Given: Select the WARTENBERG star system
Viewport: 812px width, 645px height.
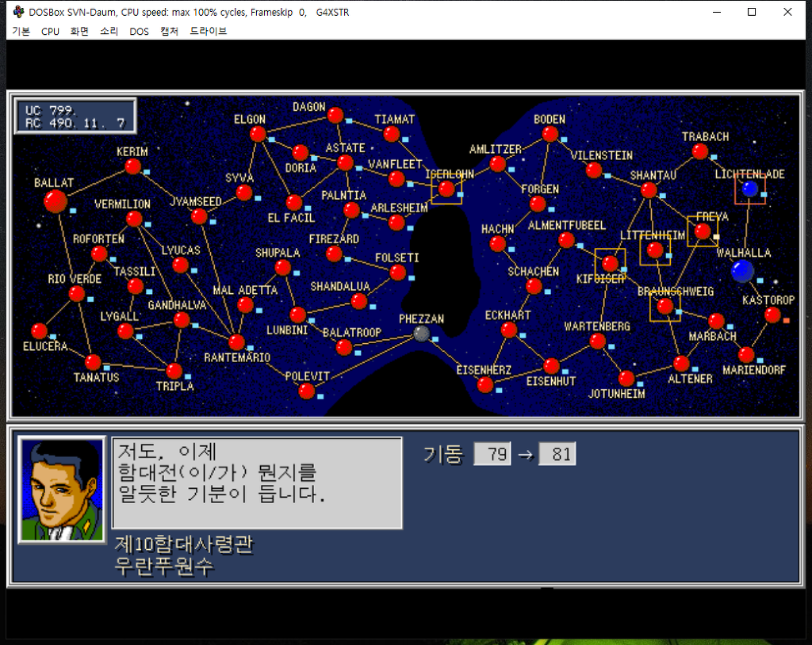Looking at the screenshot, I should coord(598,342).
